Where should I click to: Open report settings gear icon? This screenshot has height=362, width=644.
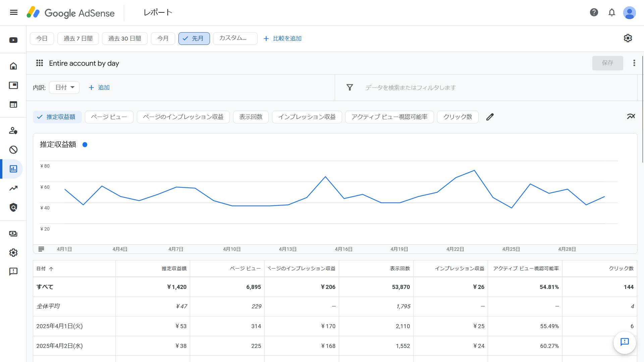click(628, 38)
